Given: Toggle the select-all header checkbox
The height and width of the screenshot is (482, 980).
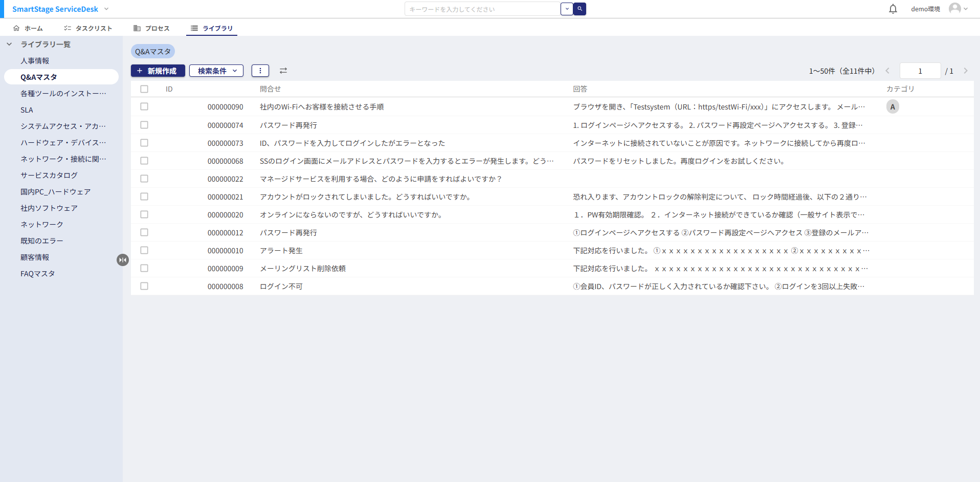Looking at the screenshot, I should coord(144,89).
